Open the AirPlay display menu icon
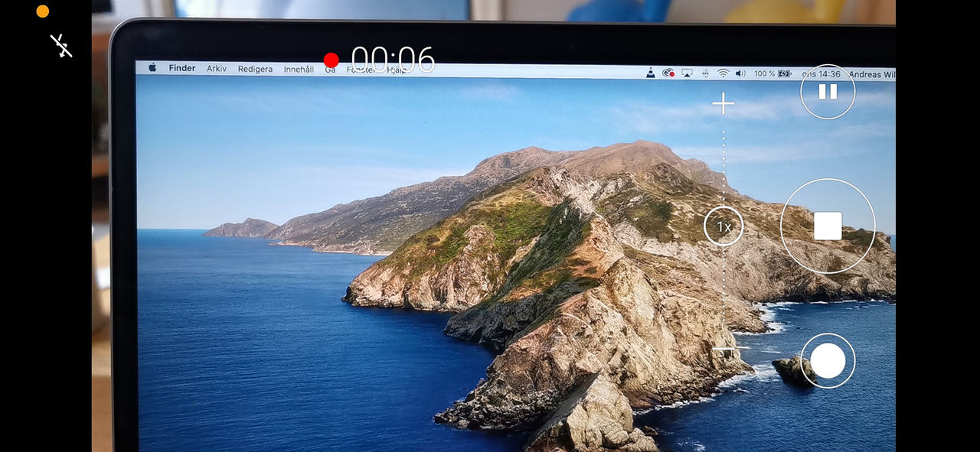Viewport: 980px width, 452px height. (x=687, y=73)
